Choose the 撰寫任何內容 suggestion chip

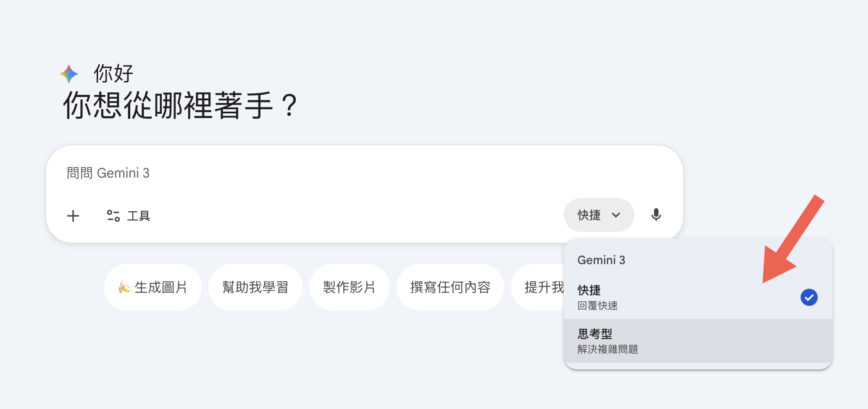(450, 287)
